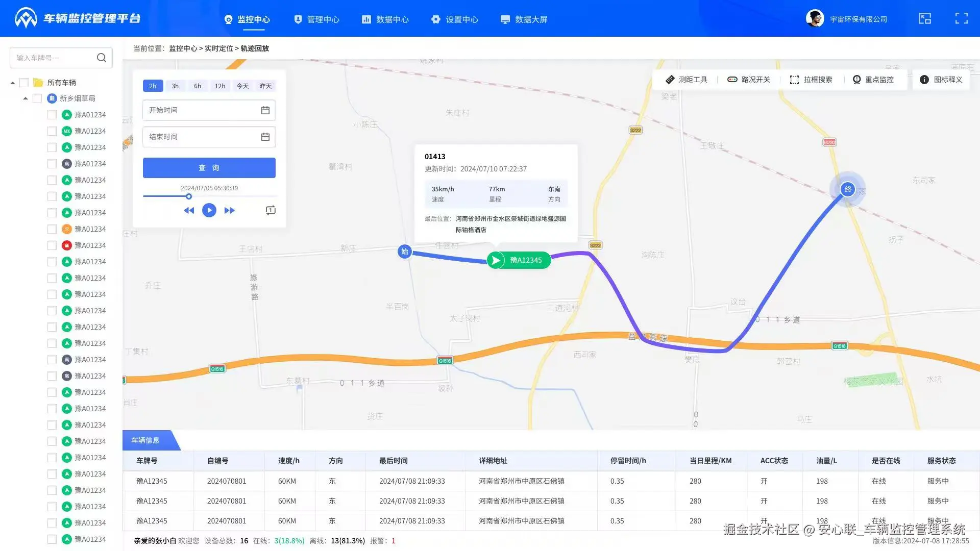Click the ACC status vehicle icon

(67, 131)
